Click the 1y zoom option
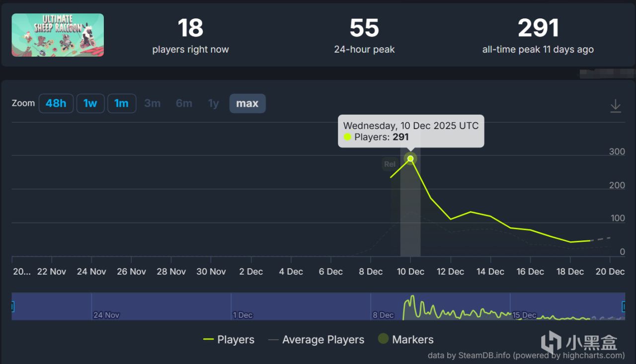This screenshot has height=364, width=636. [213, 103]
